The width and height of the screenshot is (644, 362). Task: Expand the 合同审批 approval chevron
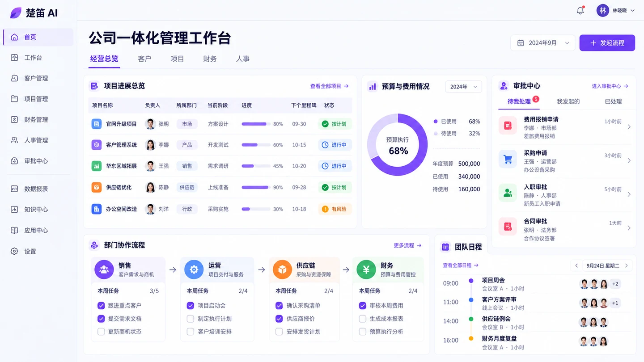[x=629, y=228]
